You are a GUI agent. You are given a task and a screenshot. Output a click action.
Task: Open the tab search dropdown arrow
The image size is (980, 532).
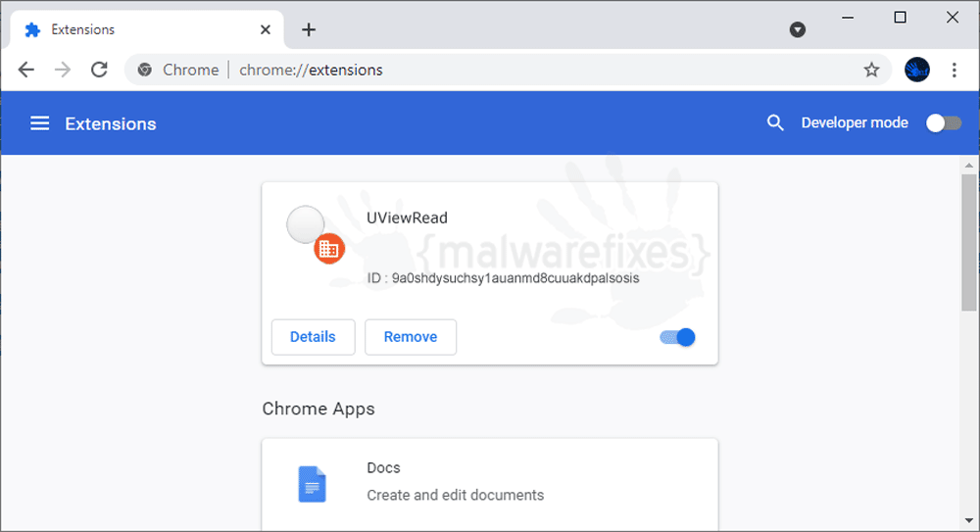797,29
